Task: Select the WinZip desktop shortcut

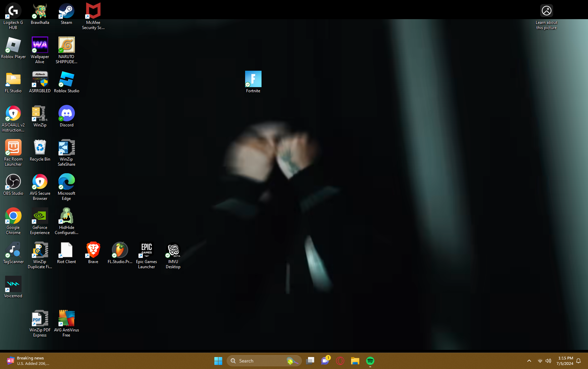Action: pyautogui.click(x=40, y=116)
